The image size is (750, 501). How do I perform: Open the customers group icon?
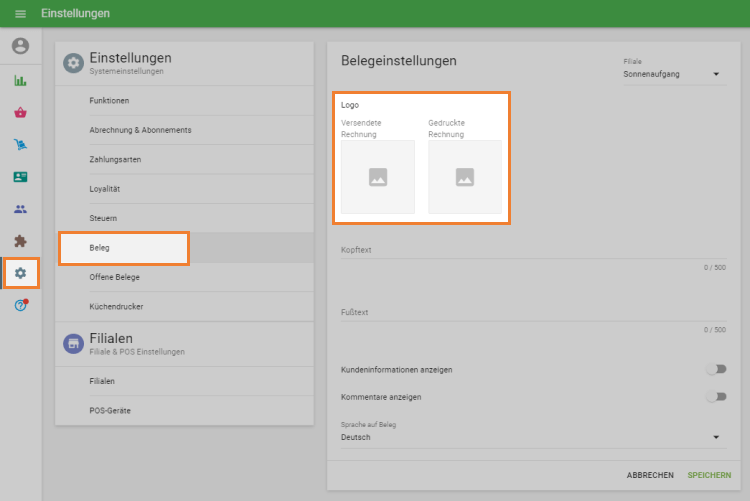pyautogui.click(x=20, y=209)
